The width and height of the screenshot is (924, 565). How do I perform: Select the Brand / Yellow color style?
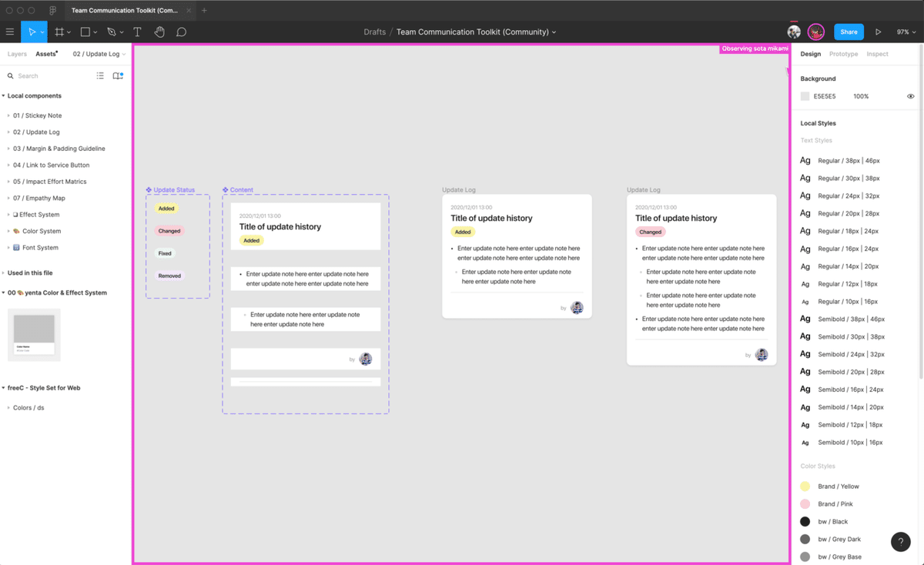[x=830, y=486]
